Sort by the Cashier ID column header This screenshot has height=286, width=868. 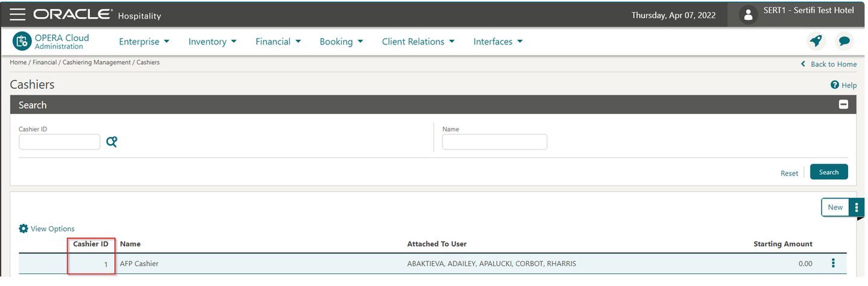pos(90,244)
